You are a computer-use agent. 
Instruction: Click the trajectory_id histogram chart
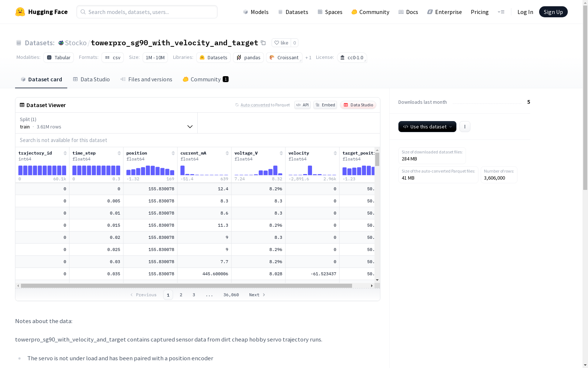tap(42, 170)
